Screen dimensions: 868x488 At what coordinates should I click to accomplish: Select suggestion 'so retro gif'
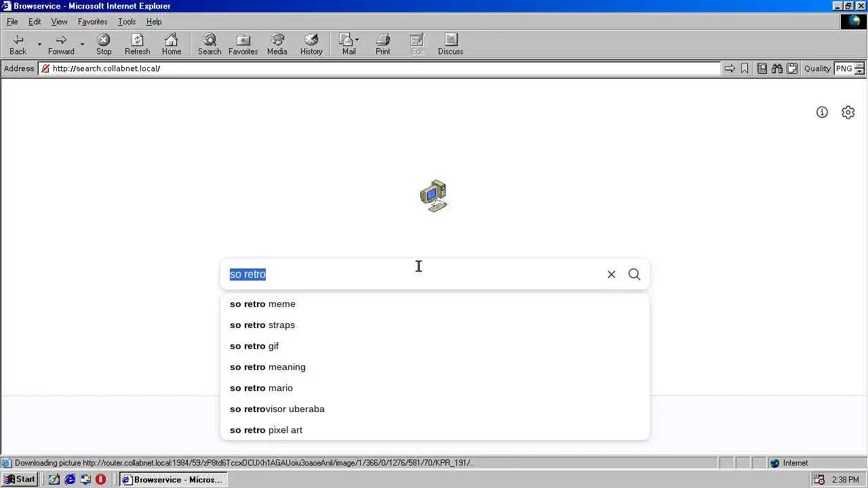(435, 346)
